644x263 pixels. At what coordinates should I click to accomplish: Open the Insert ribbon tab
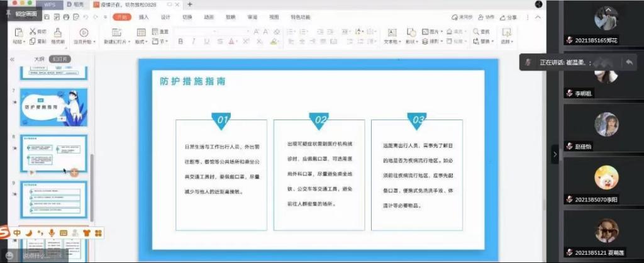[x=143, y=17]
